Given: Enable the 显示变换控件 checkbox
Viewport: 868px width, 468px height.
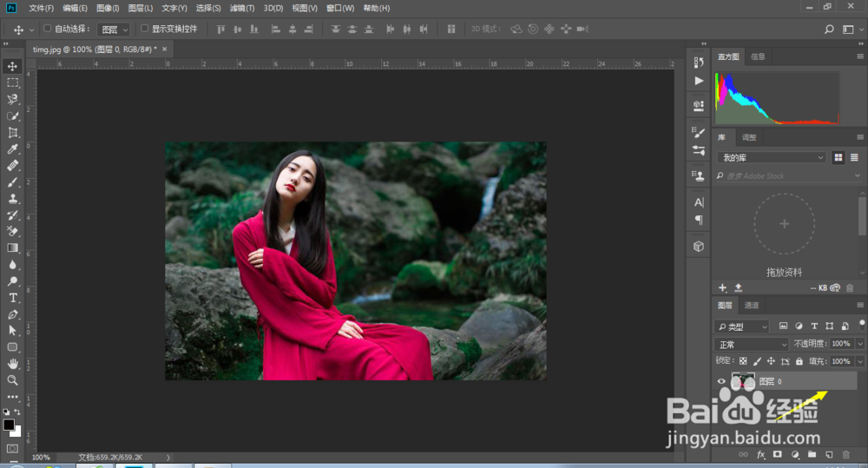Looking at the screenshot, I should [144, 29].
